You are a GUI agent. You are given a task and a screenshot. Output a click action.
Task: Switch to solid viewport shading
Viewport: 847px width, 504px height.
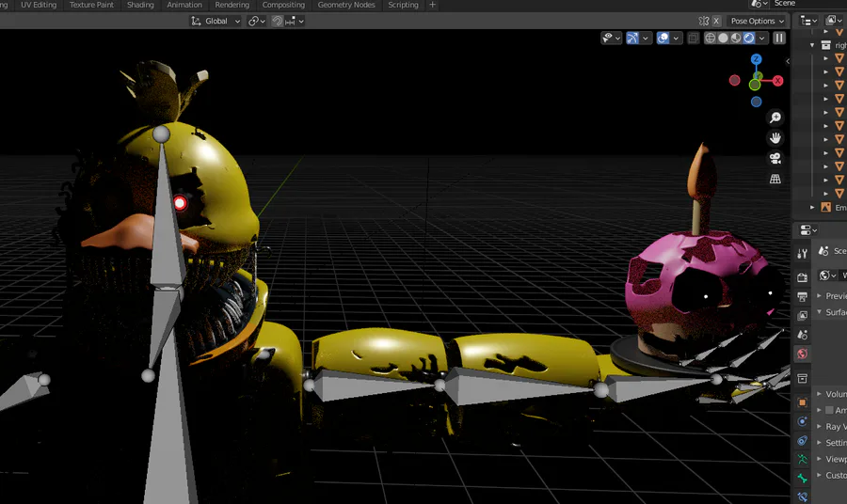pos(724,38)
